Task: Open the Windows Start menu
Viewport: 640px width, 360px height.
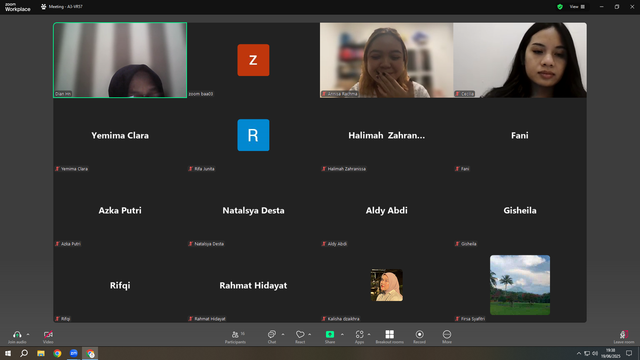Action: (x=8, y=353)
